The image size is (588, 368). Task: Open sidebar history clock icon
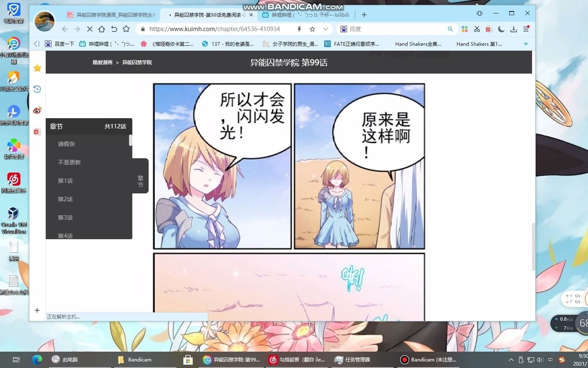click(x=37, y=89)
